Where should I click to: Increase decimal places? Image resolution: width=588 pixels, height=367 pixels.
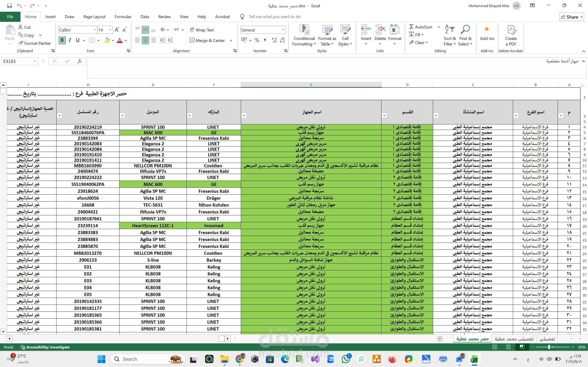275,40
